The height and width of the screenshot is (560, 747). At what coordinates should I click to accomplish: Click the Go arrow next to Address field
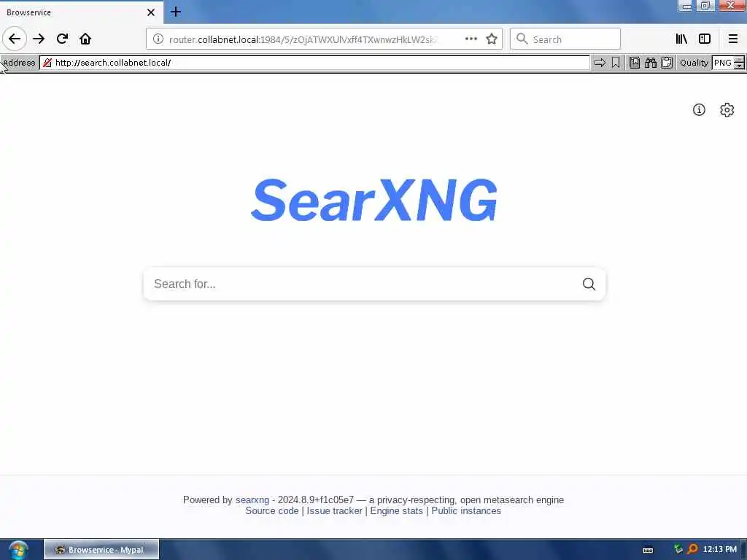click(x=600, y=63)
